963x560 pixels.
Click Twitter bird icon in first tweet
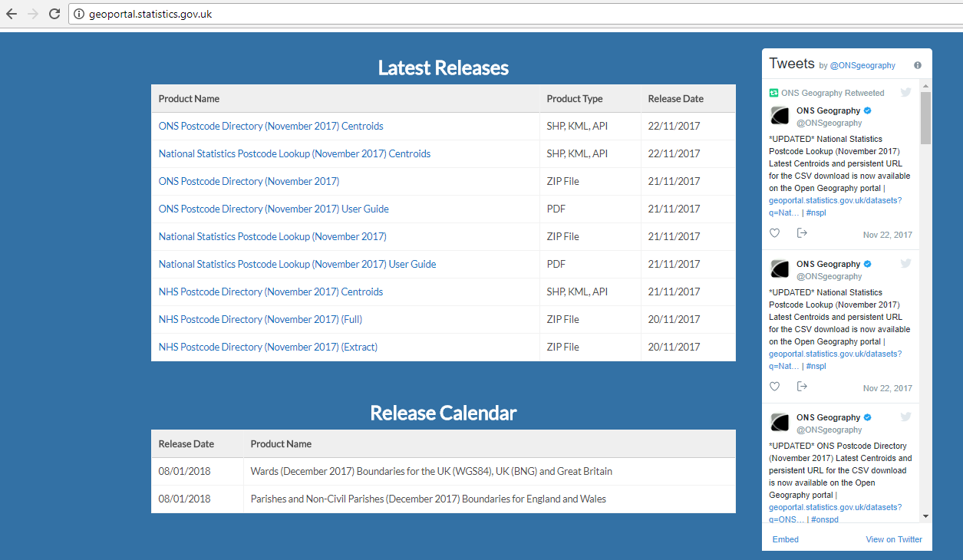(906, 93)
